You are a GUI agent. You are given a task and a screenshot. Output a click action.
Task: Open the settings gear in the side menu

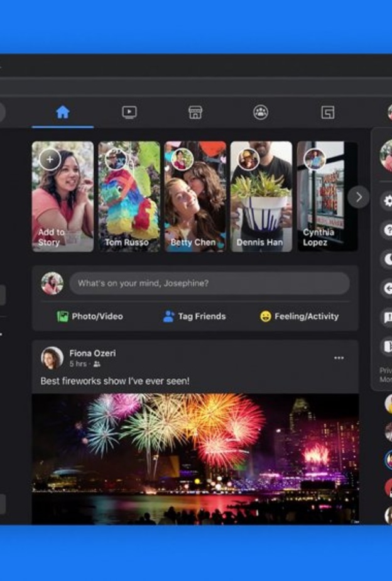(x=386, y=201)
